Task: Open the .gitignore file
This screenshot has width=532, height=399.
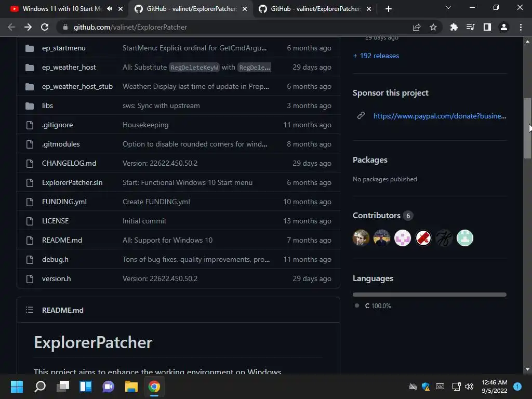Action: 57,125
